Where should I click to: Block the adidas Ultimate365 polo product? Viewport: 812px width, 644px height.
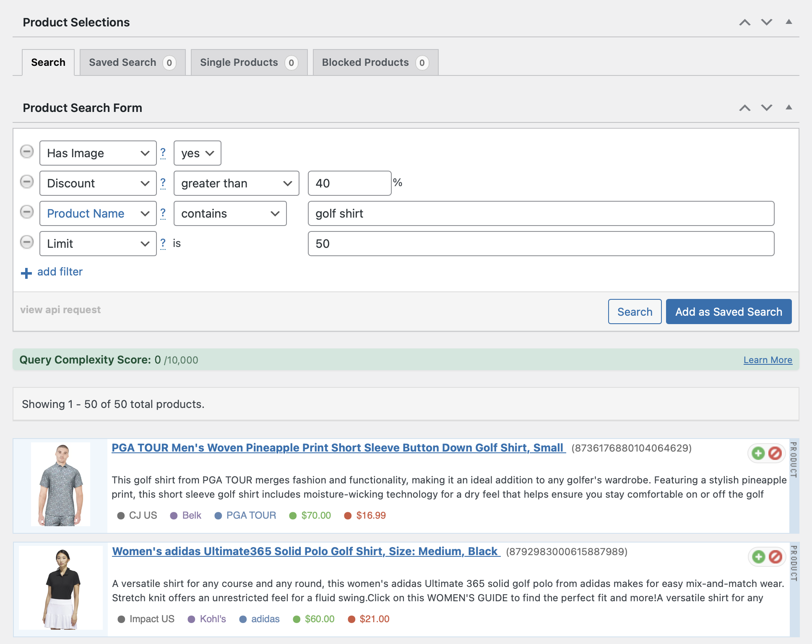pyautogui.click(x=775, y=557)
